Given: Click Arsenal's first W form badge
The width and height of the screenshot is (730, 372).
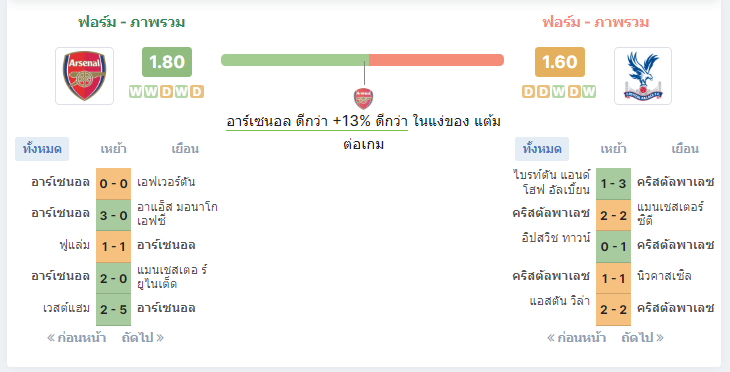Looking at the screenshot, I should coord(135,91).
